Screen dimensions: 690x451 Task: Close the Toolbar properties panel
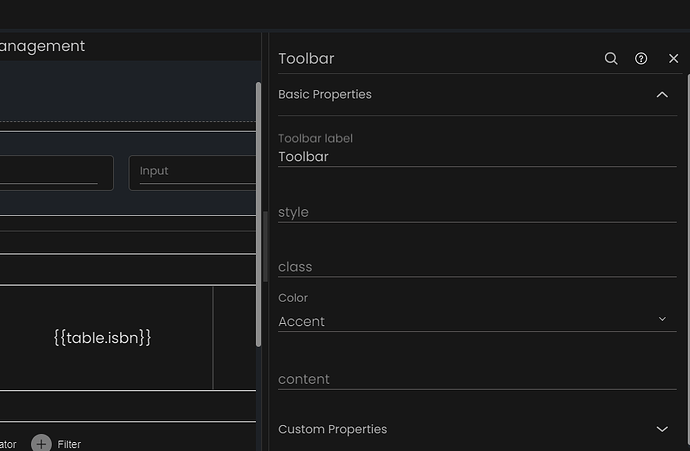click(673, 59)
